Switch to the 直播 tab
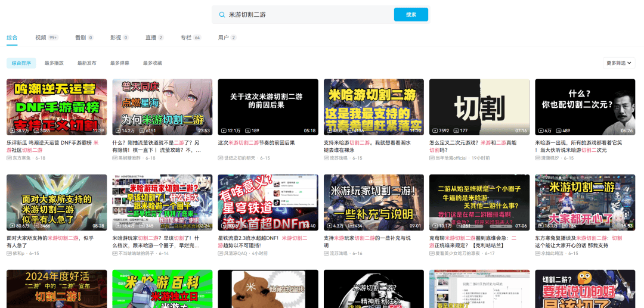Image resolution: width=644 pixels, height=308 pixels. click(154, 38)
